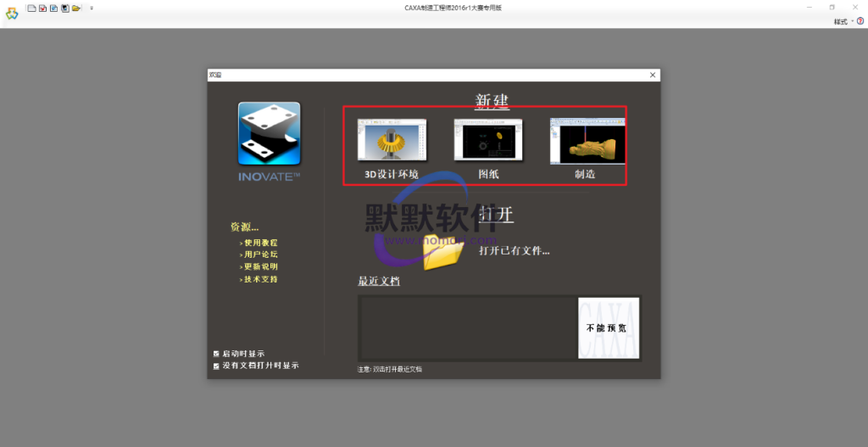Click the dark manufacturing document toolbar icon
868x447 pixels.
[x=64, y=8]
